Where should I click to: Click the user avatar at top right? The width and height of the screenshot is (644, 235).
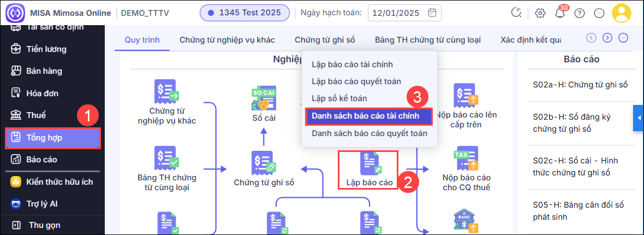coord(621,13)
